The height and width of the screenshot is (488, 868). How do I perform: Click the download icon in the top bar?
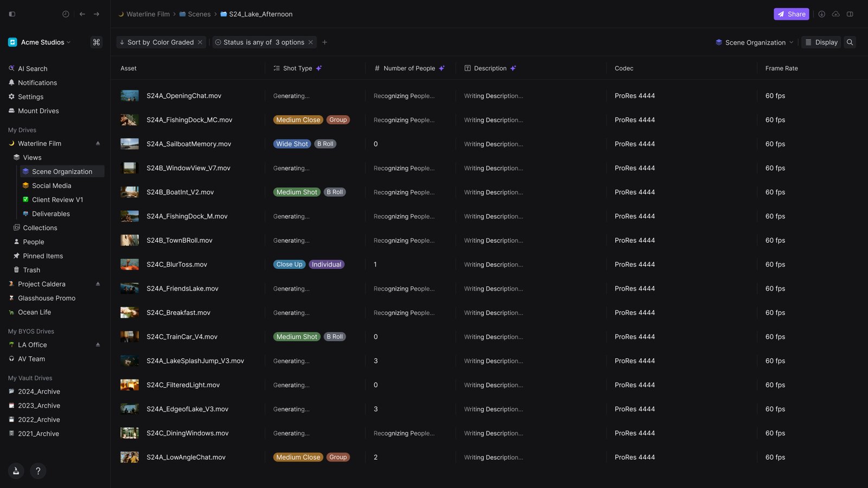821,14
